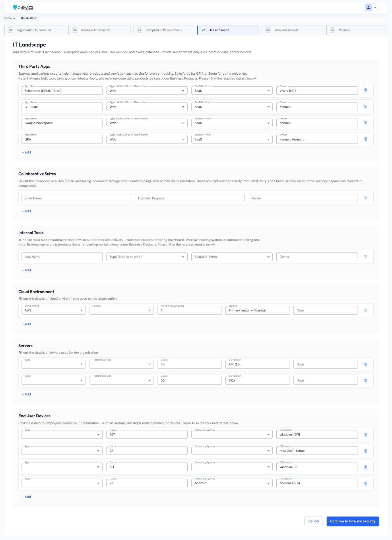Add another Servers row
The height and width of the screenshot is (540, 392).
26,394
